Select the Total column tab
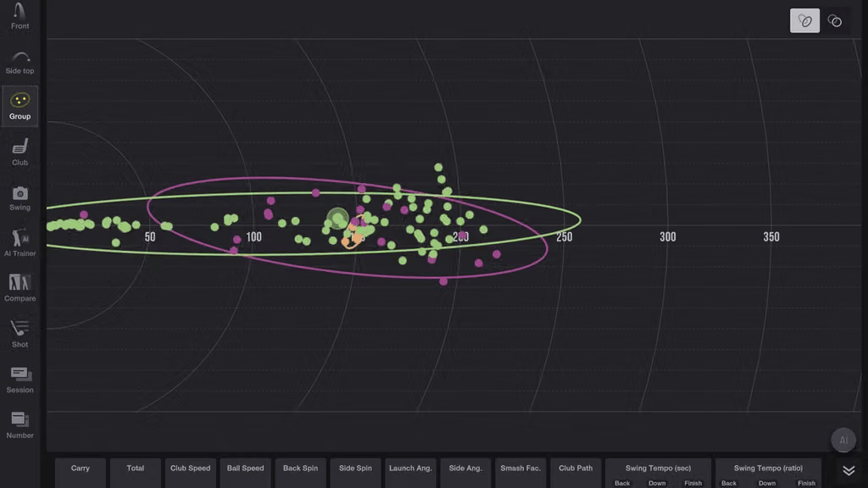This screenshot has width=868, height=488. 135,473
